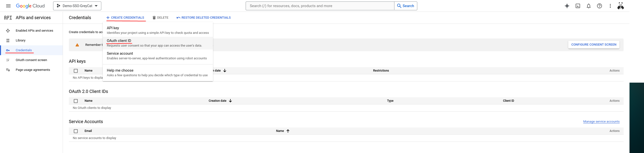Focus the resources search field
This screenshot has width=644, height=153.
[x=320, y=6]
